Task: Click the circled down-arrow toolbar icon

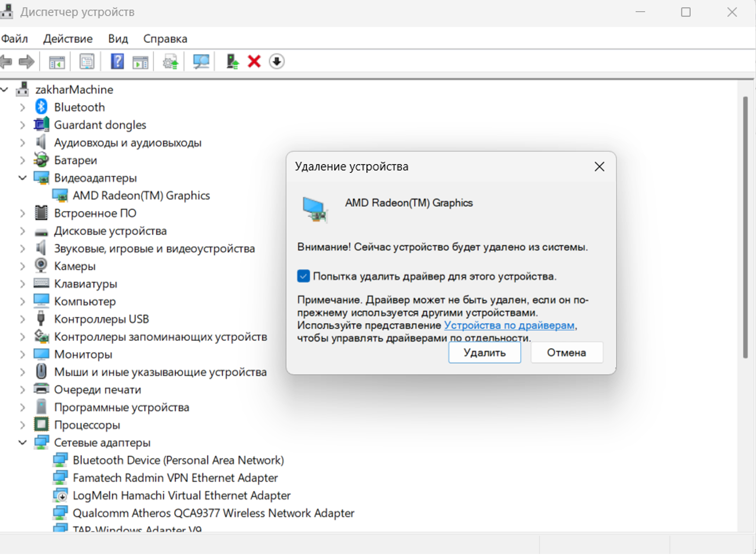Action: tap(277, 62)
